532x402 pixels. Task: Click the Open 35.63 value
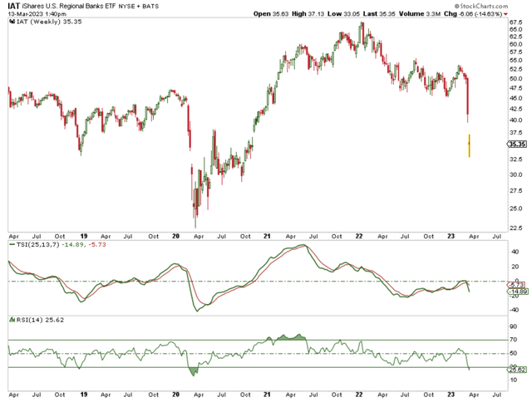(271, 14)
